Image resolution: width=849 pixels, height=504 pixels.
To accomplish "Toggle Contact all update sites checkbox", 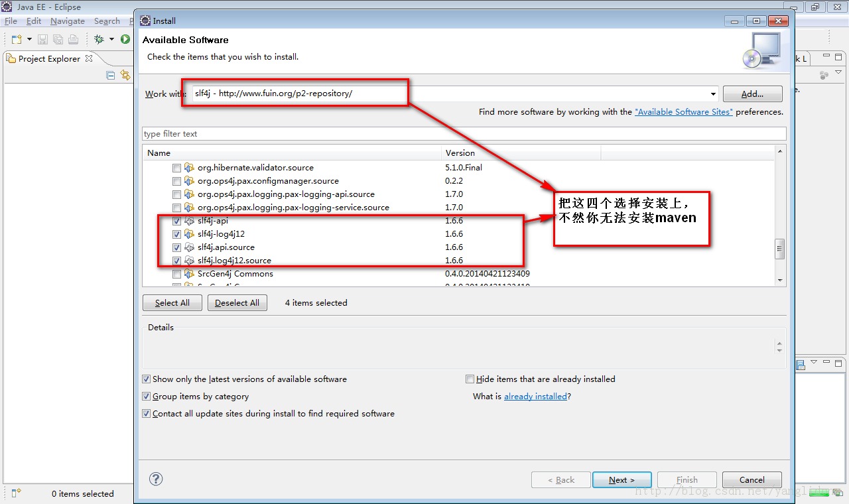I will click(x=147, y=414).
